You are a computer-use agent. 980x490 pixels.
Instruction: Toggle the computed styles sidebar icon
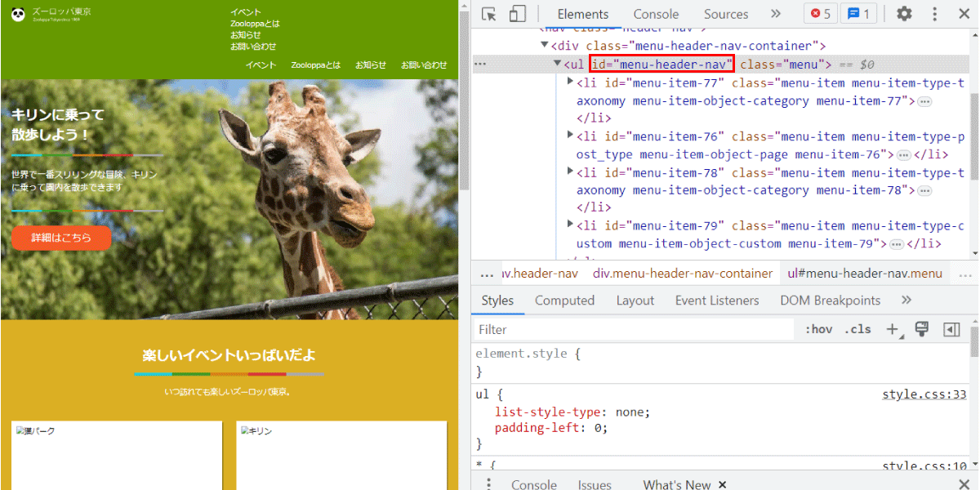(951, 329)
